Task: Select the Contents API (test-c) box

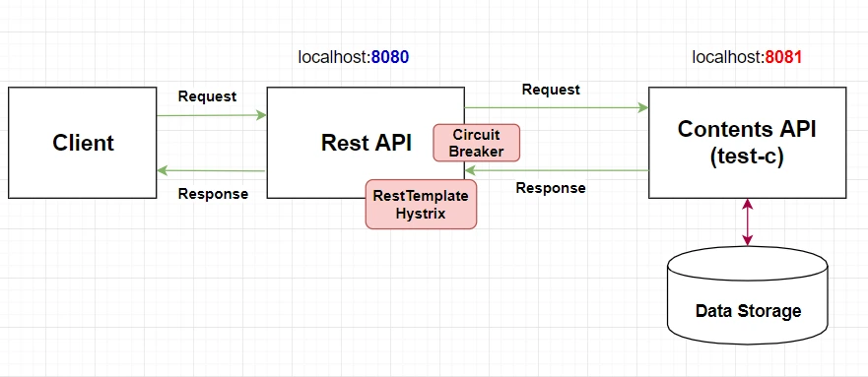Action: point(748,143)
